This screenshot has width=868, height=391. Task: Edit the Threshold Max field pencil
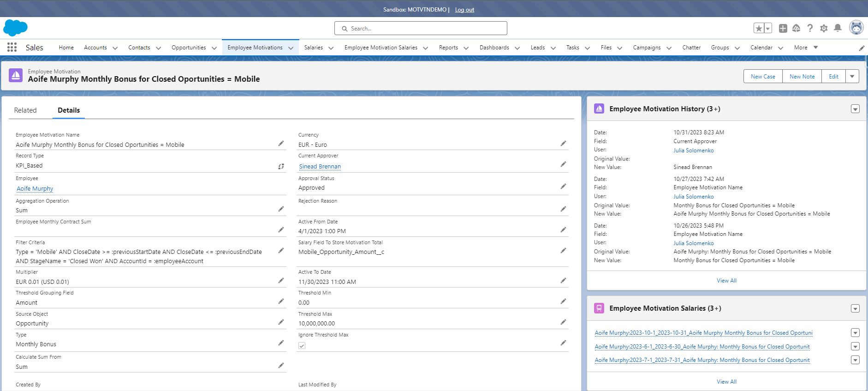coord(563,322)
